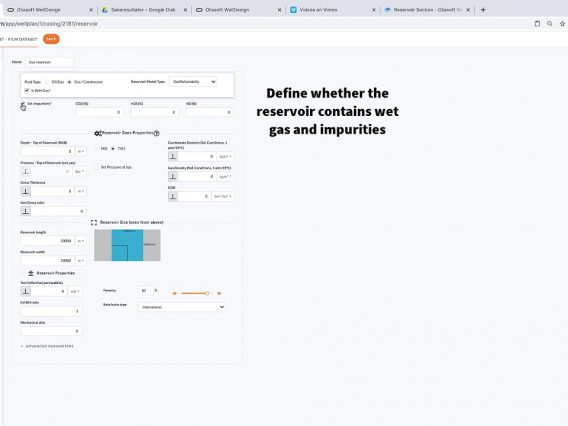Open the uncertainty icon for Gas Density
568x426 pixels.
click(173, 176)
